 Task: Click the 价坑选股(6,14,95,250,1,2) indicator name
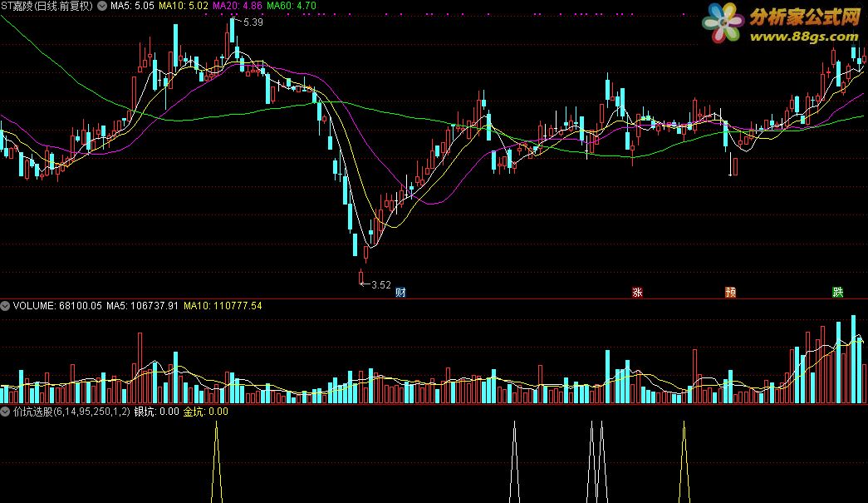tap(72, 412)
